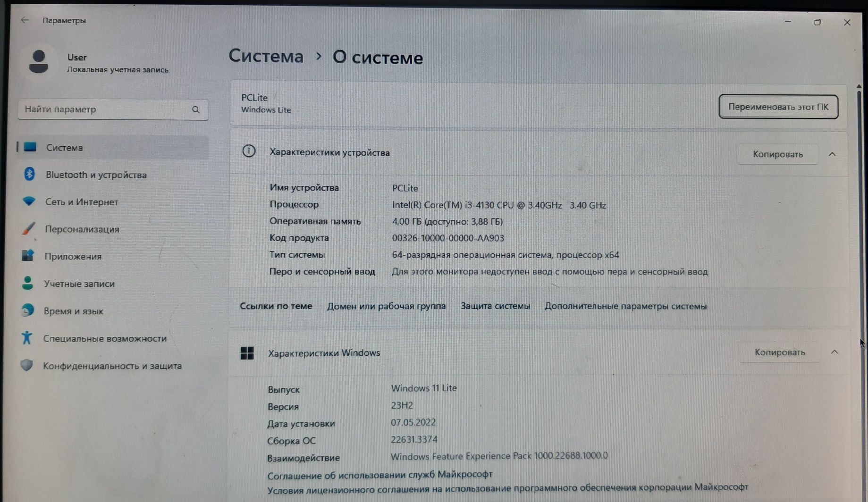This screenshot has width=868, height=502.
Task: Open Условия лицензионного соглашения link
Action: pyautogui.click(x=507, y=489)
